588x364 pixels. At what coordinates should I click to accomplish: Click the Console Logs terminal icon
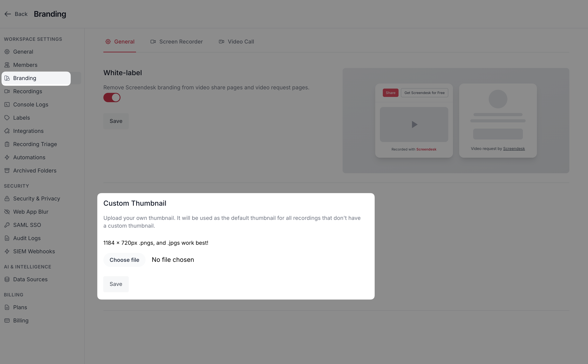[7, 104]
